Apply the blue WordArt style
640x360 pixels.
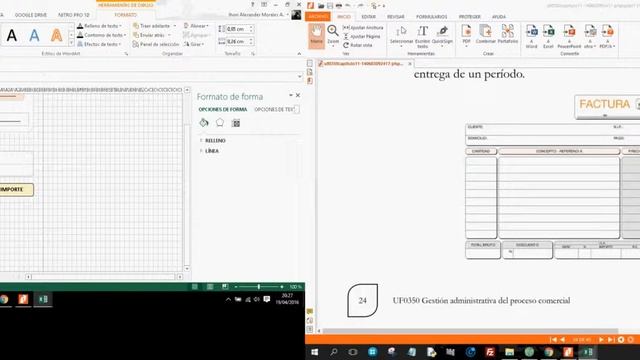[34, 36]
